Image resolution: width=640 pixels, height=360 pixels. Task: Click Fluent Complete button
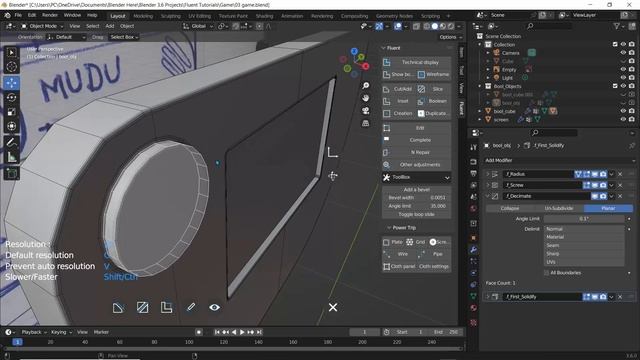416,140
